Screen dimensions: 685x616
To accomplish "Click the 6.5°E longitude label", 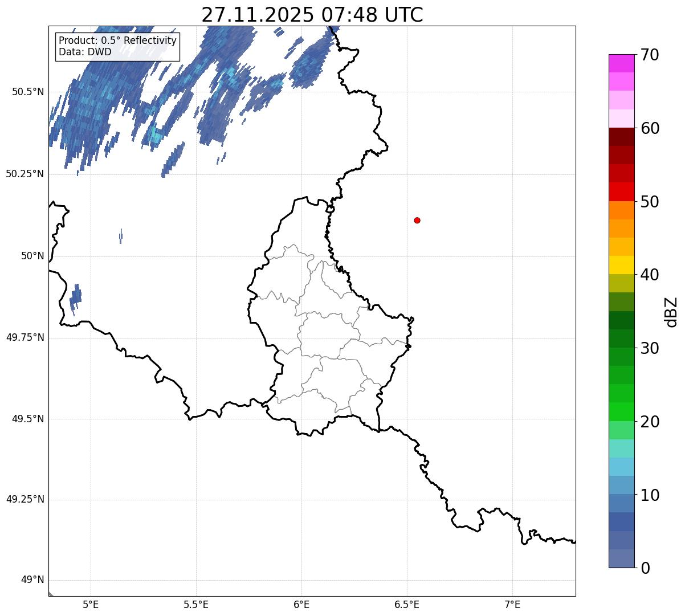I will [x=407, y=604].
